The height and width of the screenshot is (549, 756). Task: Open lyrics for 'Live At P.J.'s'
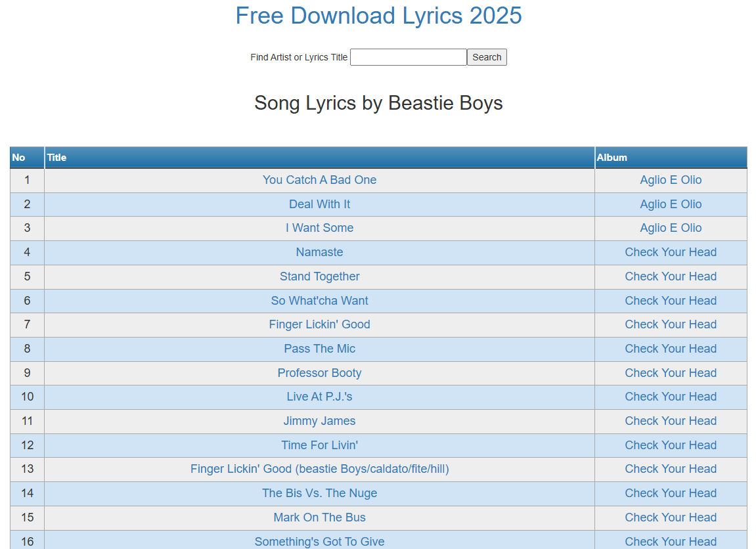[319, 397]
